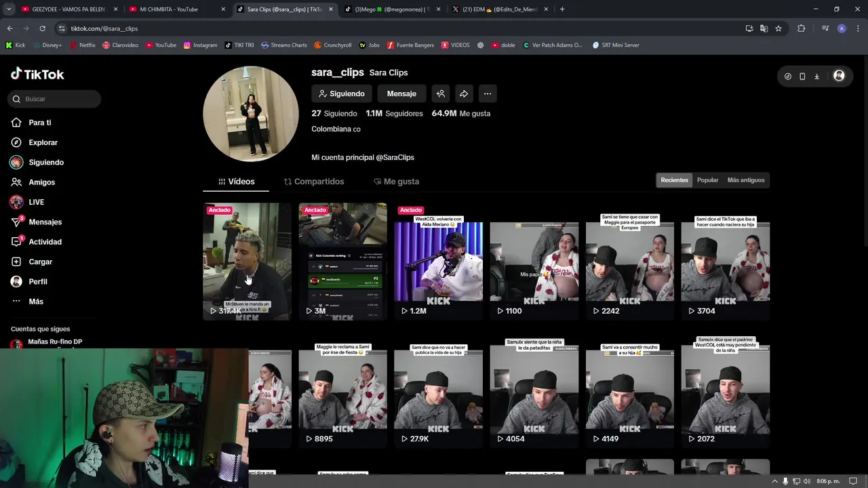The height and width of the screenshot is (488, 868).
Task: Open the Crunchyroll bookmark
Action: click(x=332, y=45)
